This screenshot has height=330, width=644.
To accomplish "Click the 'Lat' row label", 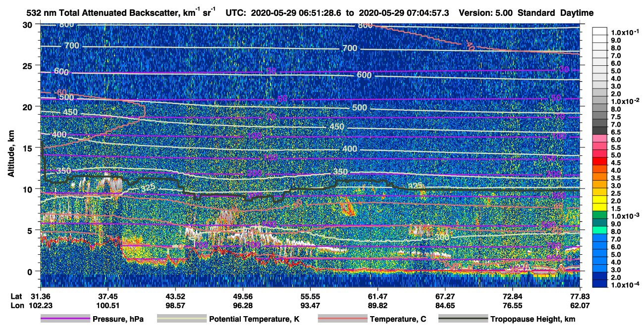I will pyautogui.click(x=16, y=296).
